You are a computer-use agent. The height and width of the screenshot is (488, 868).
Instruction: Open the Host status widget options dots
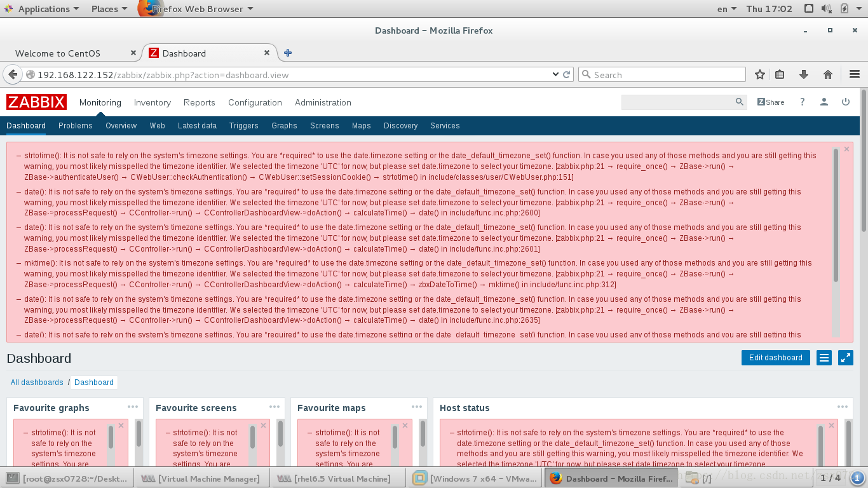tap(843, 407)
